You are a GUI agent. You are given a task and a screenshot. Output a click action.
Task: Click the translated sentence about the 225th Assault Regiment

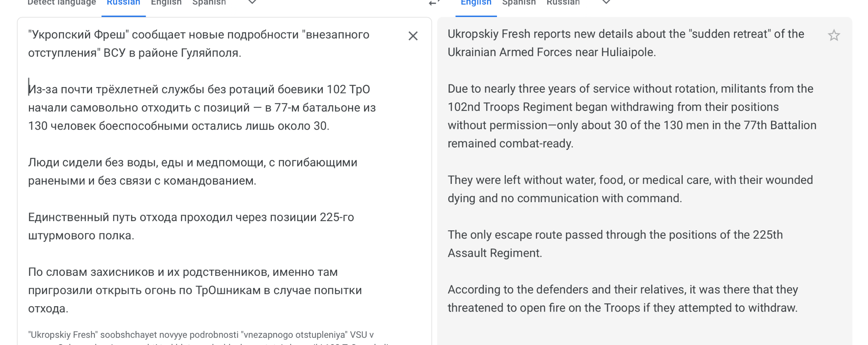[615, 244]
